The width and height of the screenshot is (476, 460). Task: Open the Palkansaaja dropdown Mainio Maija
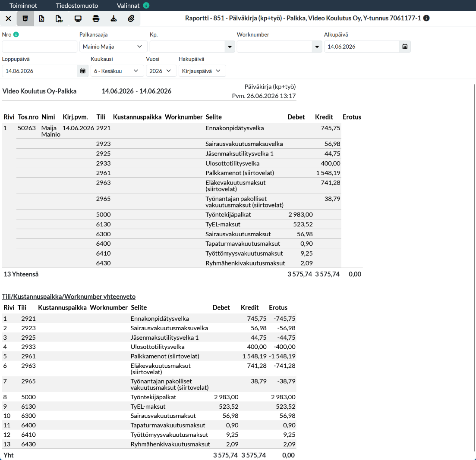(x=113, y=47)
